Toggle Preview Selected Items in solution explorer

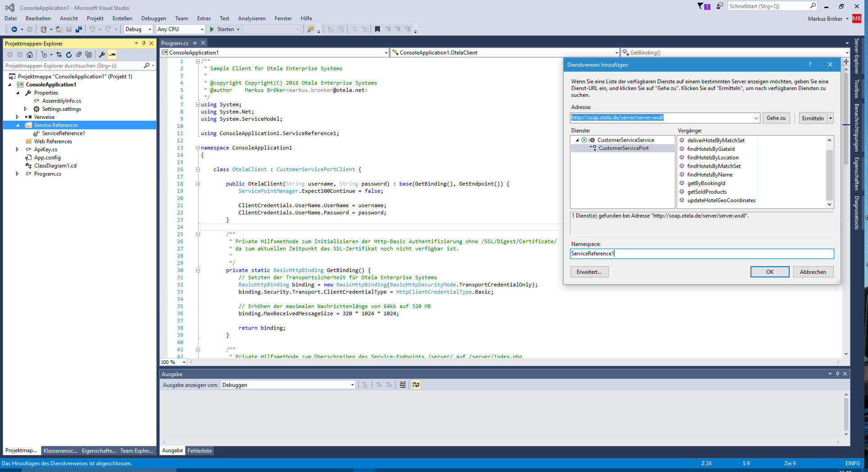(113, 54)
